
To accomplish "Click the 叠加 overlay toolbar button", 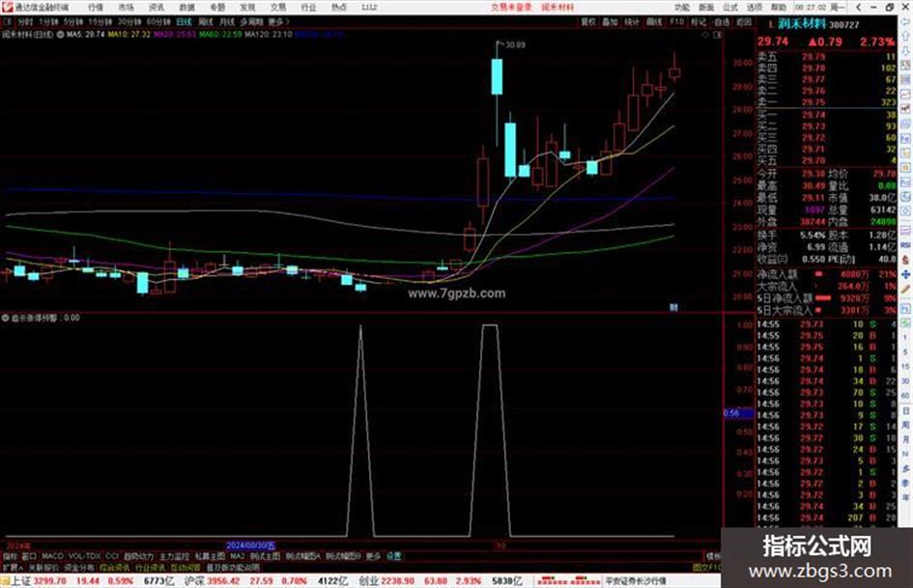I will (x=610, y=21).
